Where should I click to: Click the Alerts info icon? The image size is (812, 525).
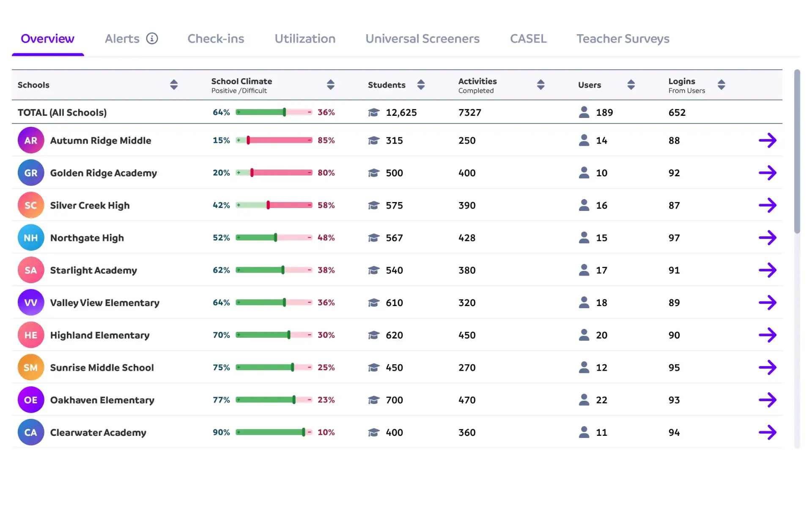click(x=152, y=38)
